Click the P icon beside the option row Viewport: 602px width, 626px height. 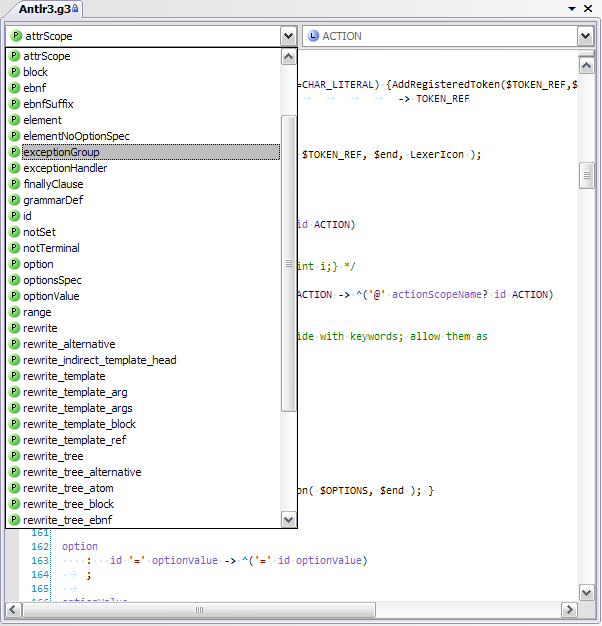[14, 263]
